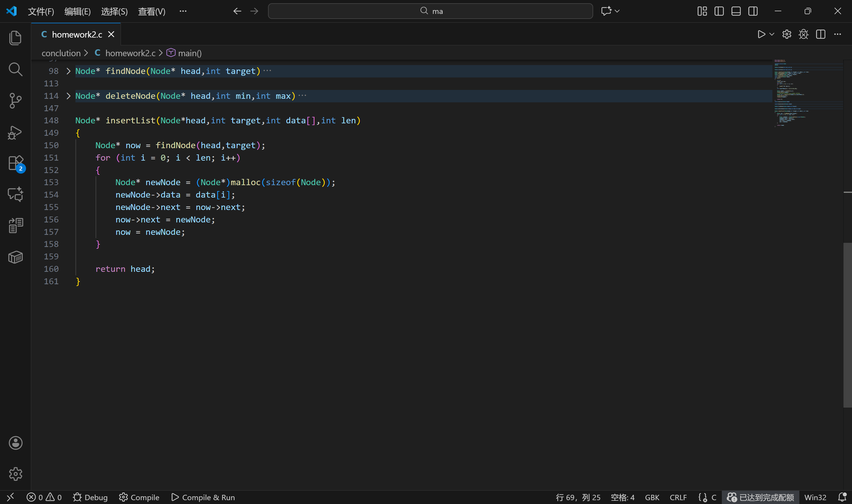This screenshot has width=852, height=504.
Task: Open the Search view in activity bar
Action: (x=15, y=69)
